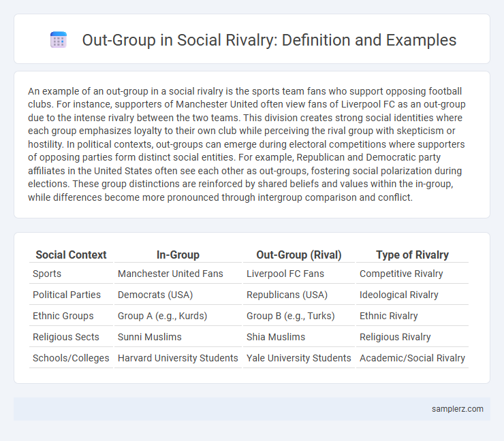
Task: Select the 'Ideological Rivalry' cell
Action: point(412,295)
